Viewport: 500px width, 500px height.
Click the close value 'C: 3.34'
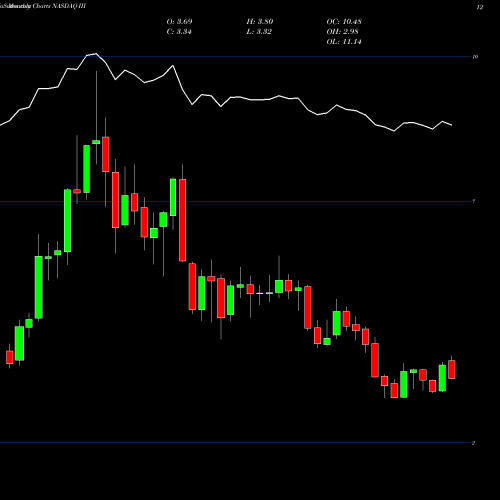click(179, 32)
